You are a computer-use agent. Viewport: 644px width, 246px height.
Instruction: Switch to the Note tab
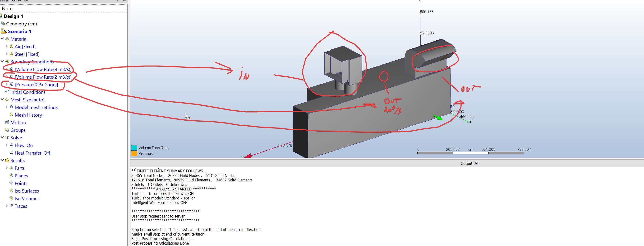tap(7, 8)
